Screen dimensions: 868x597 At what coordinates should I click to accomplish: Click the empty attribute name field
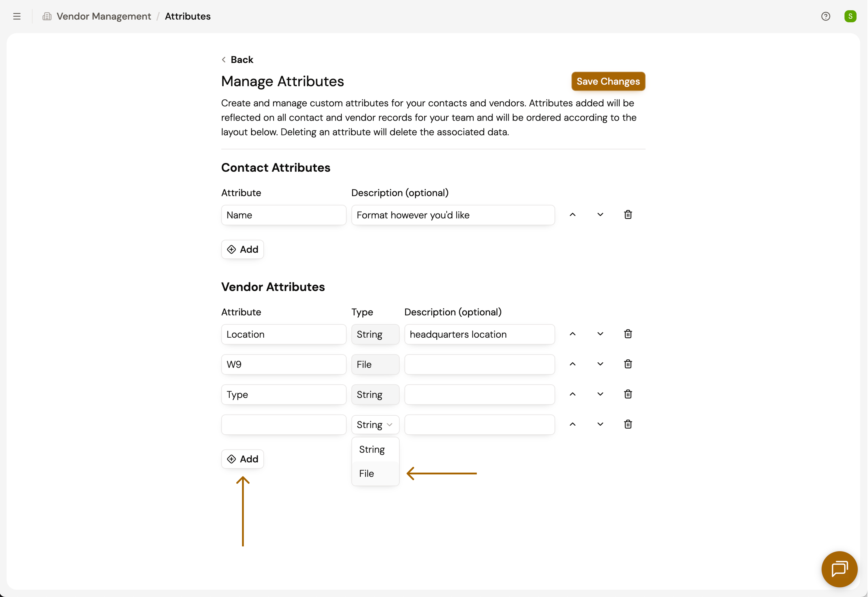pyautogui.click(x=283, y=425)
